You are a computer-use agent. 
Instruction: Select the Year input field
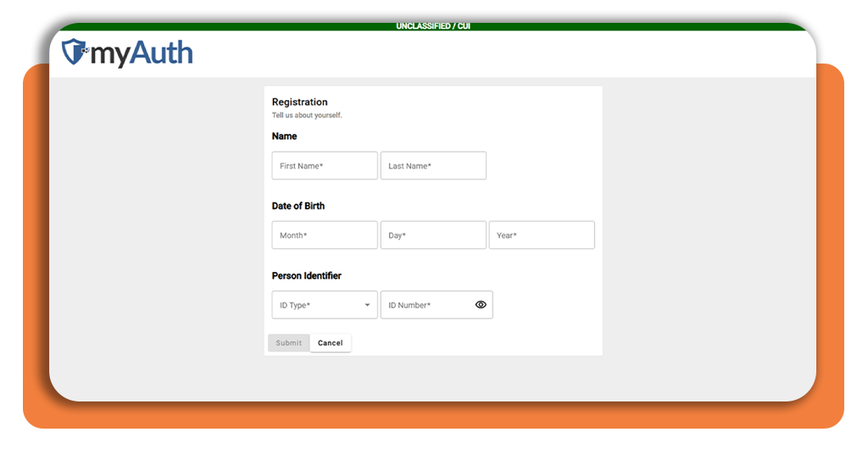click(x=542, y=235)
